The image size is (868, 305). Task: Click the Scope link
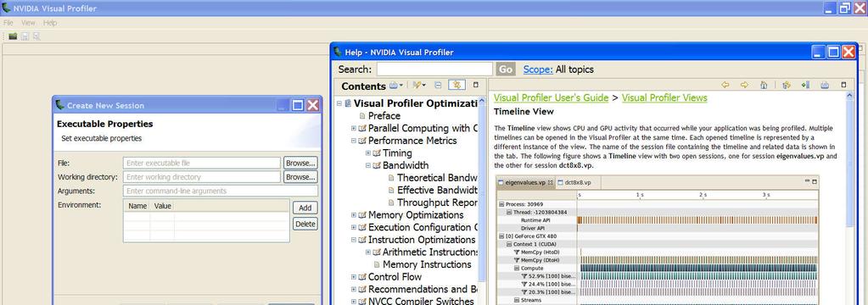(x=538, y=69)
